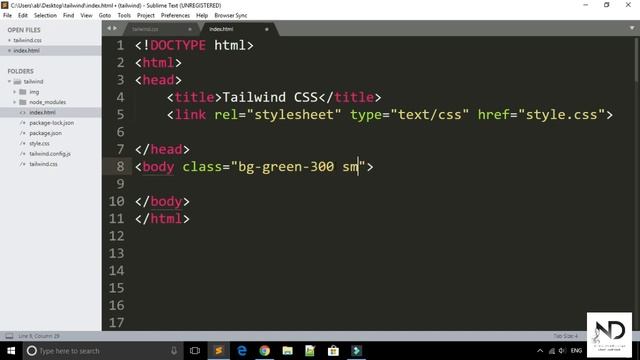Viewport: 640px width, 360px height.
Task: Click the microphone icon in search box
Action: click(x=174, y=351)
